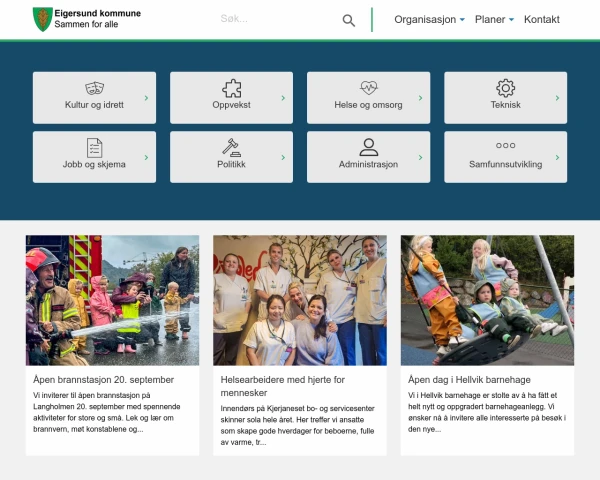Image resolution: width=600 pixels, height=480 pixels.
Task: Expand the Organisasjon dropdown menu
Action: (x=429, y=20)
